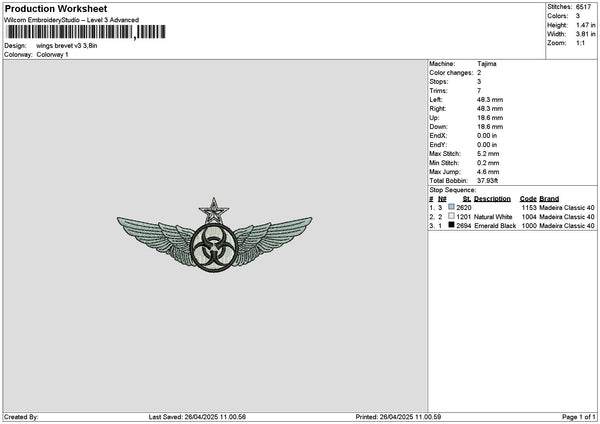This screenshot has width=600, height=424.
Task: Click the Max Jump value 4.6 mm
Action: click(488, 172)
